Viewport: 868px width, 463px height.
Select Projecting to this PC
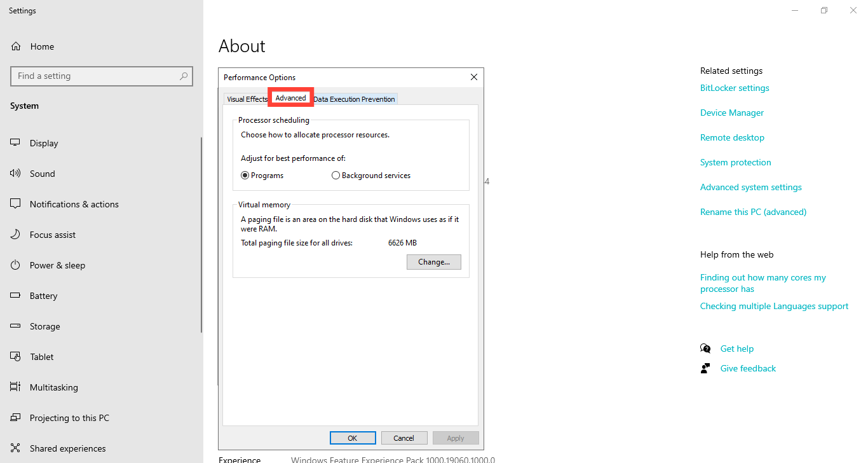click(x=14, y=417)
